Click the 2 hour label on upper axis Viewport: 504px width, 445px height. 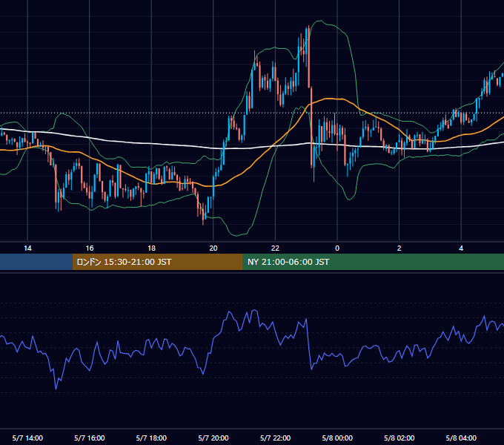click(399, 248)
